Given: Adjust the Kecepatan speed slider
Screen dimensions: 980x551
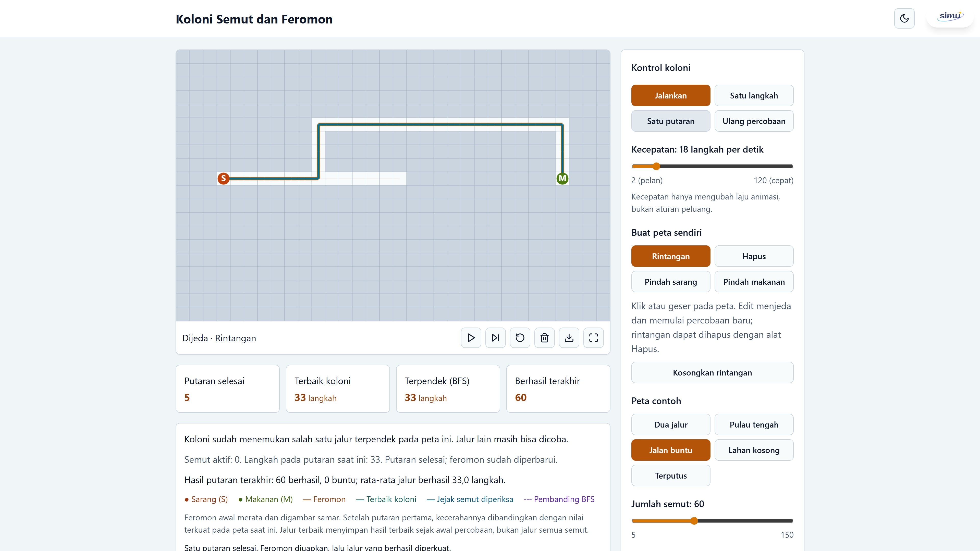Looking at the screenshot, I should click(x=712, y=166).
